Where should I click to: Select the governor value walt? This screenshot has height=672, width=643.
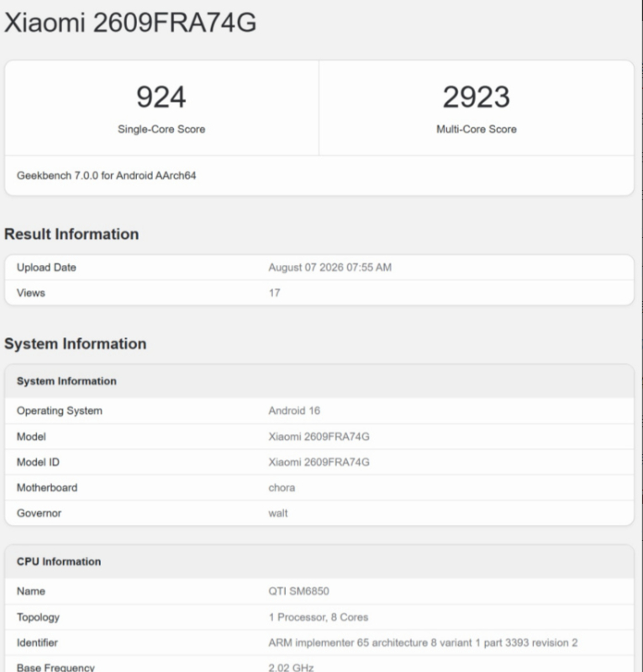[278, 513]
